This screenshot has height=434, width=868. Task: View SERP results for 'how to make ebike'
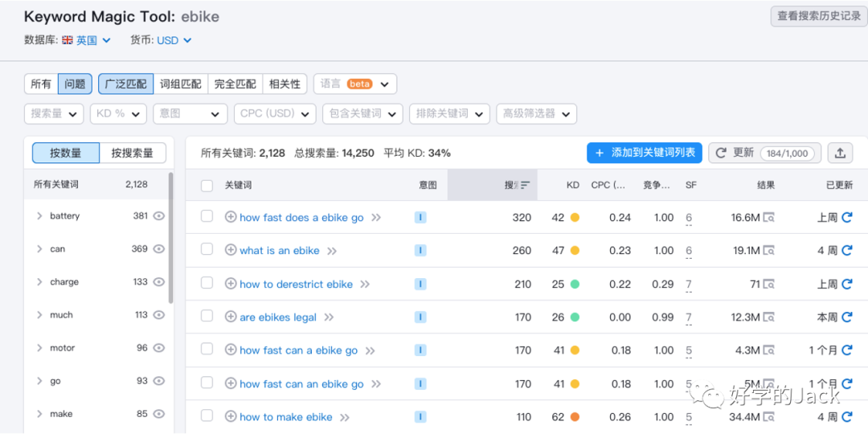pyautogui.click(x=769, y=417)
